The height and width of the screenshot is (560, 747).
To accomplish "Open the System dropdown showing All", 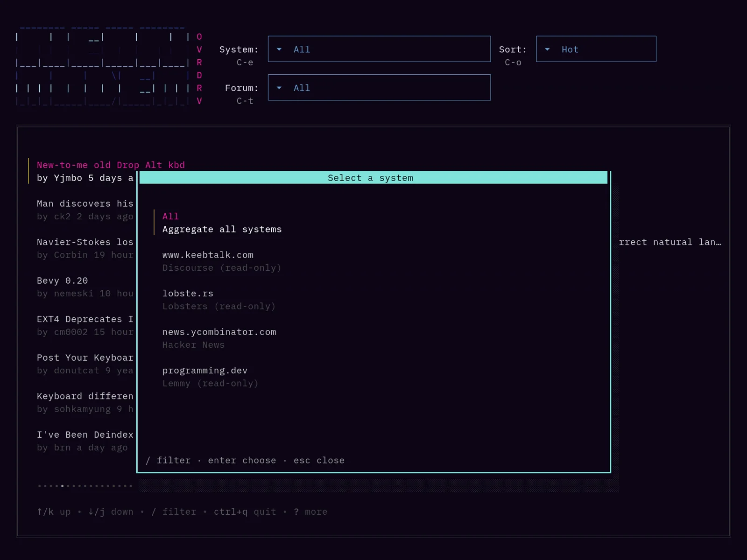I will [379, 49].
